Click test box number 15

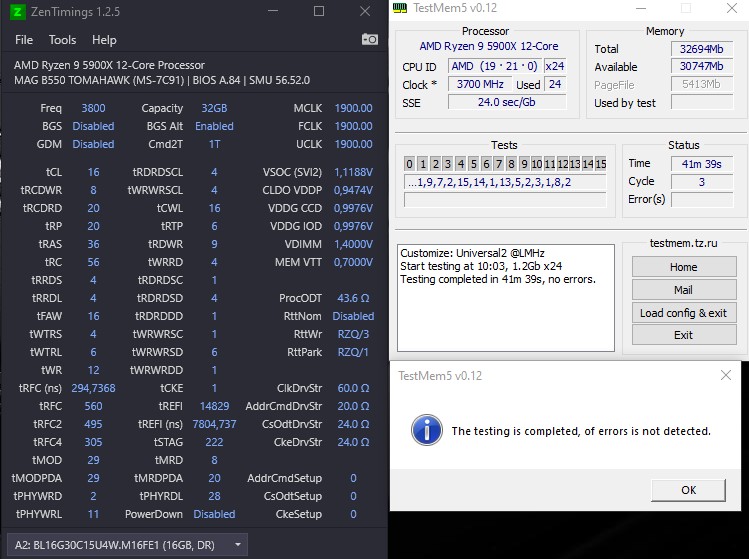coord(600,164)
